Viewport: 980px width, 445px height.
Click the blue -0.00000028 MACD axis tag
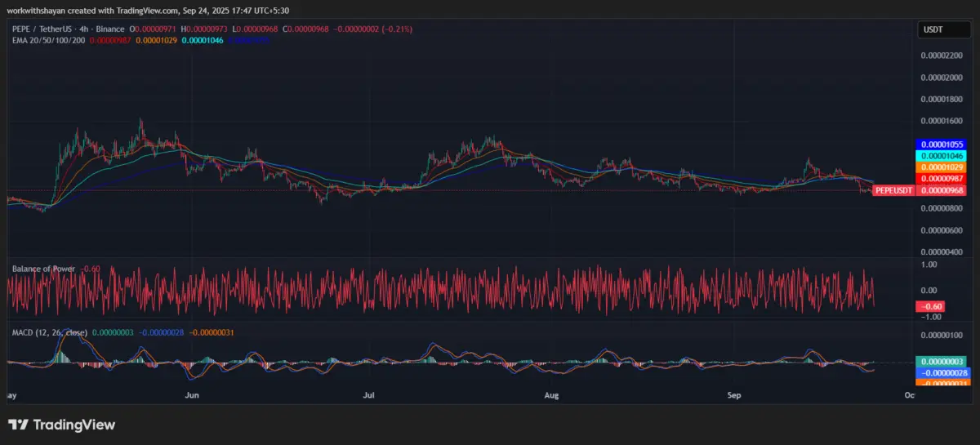(x=942, y=372)
